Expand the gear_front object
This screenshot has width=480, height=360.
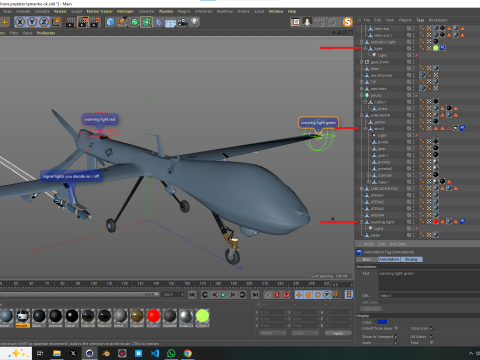(362, 62)
